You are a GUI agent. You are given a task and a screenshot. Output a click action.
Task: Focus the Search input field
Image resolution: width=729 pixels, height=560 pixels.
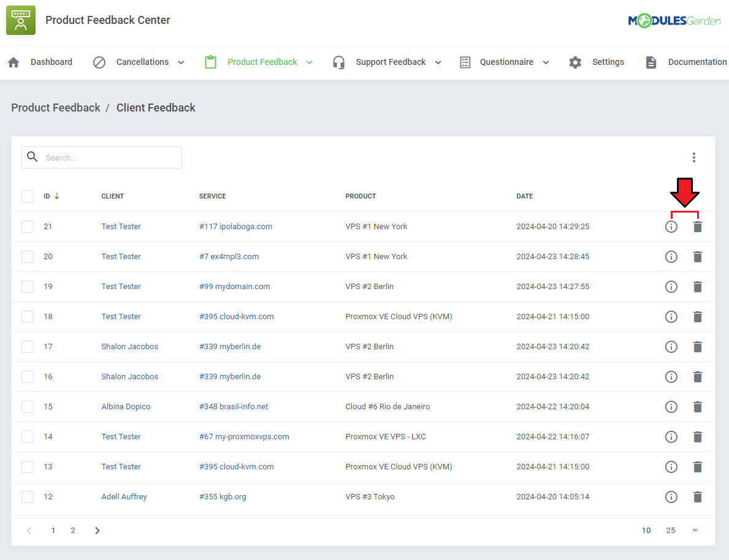coord(110,157)
